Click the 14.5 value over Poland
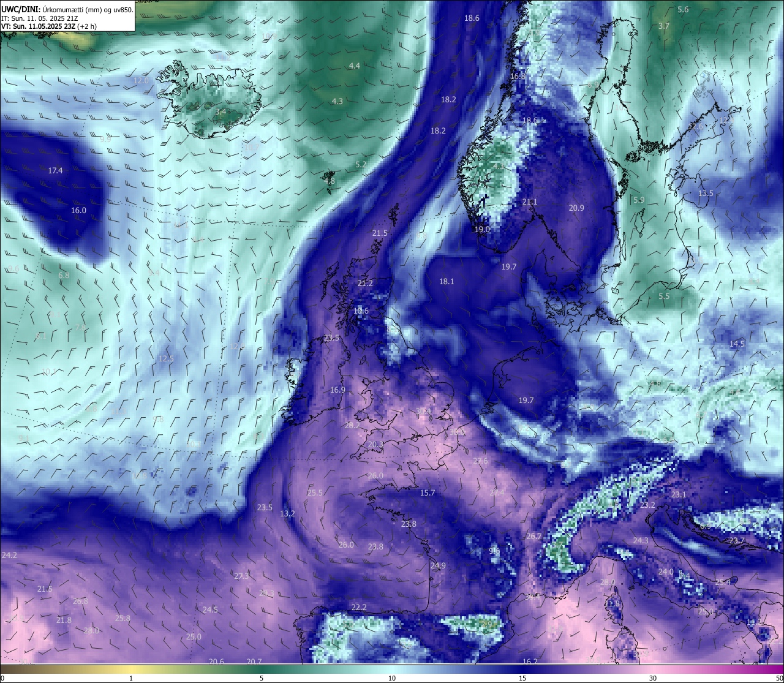The image size is (784, 683). click(737, 344)
